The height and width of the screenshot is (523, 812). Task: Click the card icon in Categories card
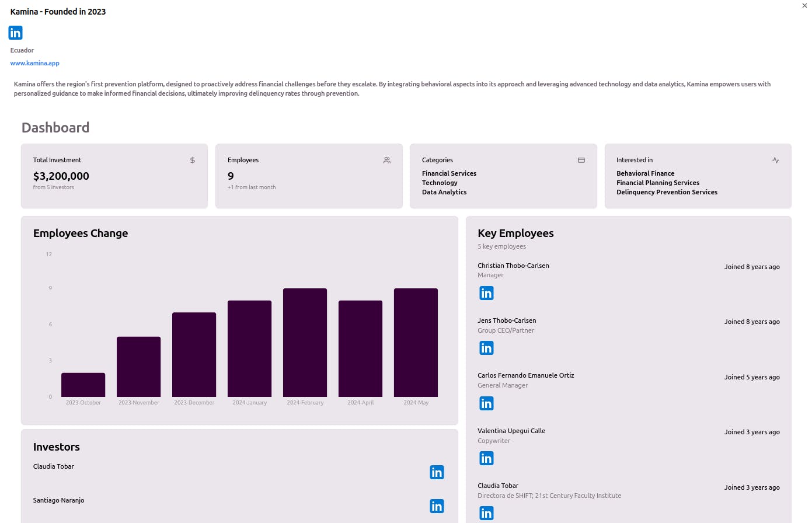(581, 160)
